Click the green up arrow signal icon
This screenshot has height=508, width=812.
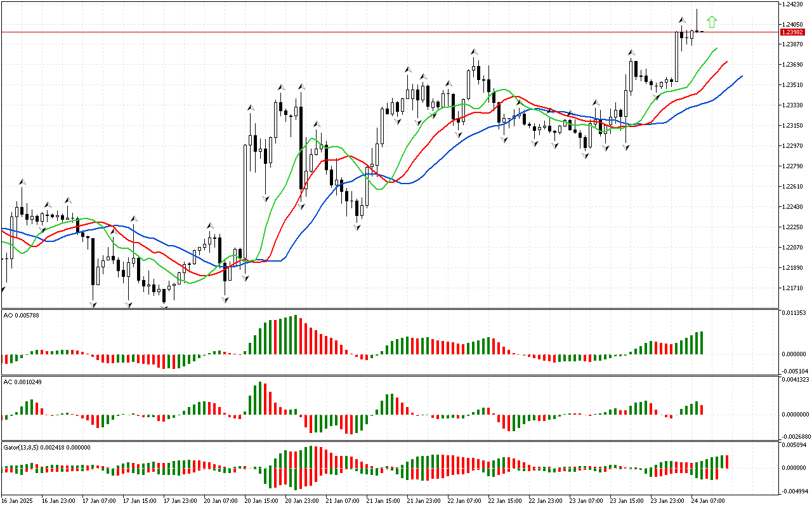coord(712,22)
